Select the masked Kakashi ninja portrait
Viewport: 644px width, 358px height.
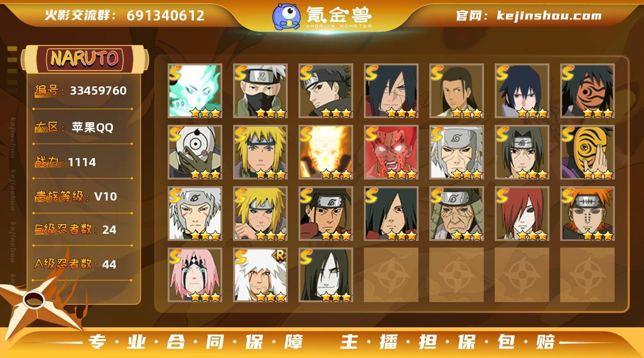click(261, 91)
